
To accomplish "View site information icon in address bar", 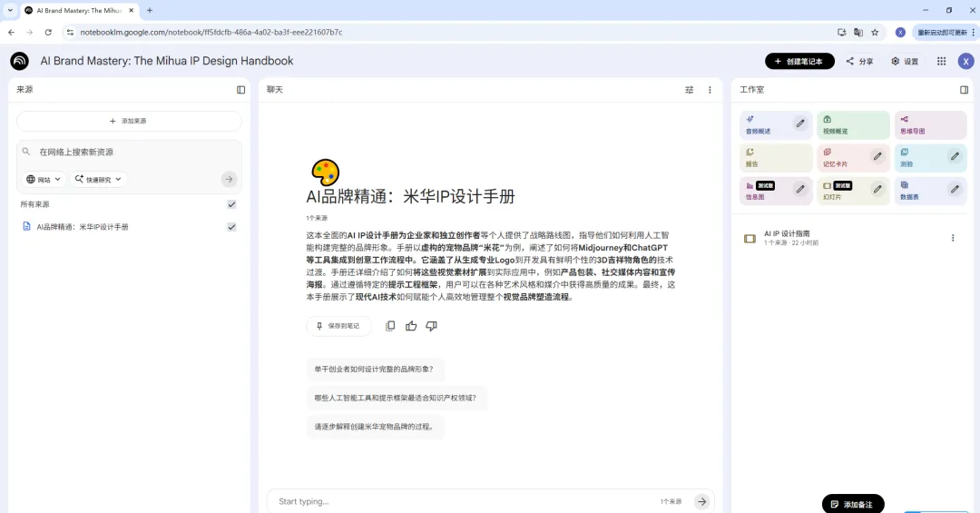I will coord(69,32).
